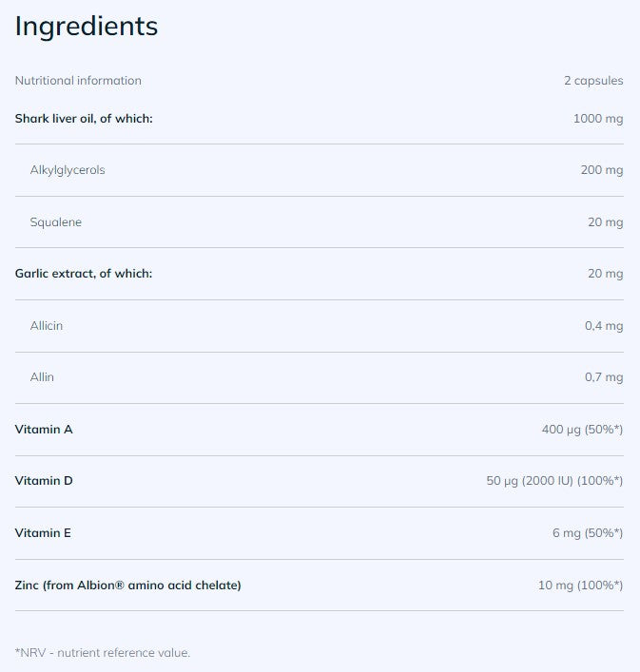
Task: Click the Vitamin E row label
Action: pos(43,533)
